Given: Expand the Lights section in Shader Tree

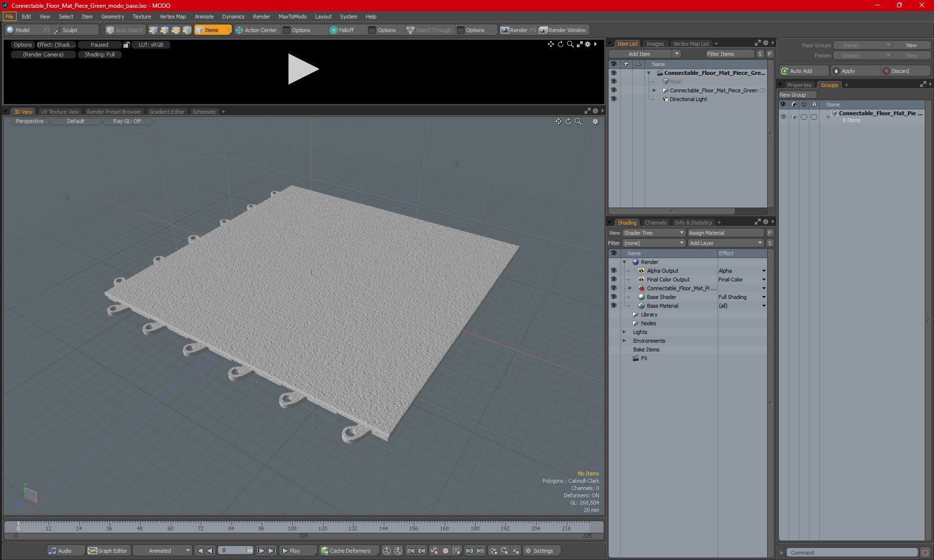Looking at the screenshot, I should pos(625,332).
